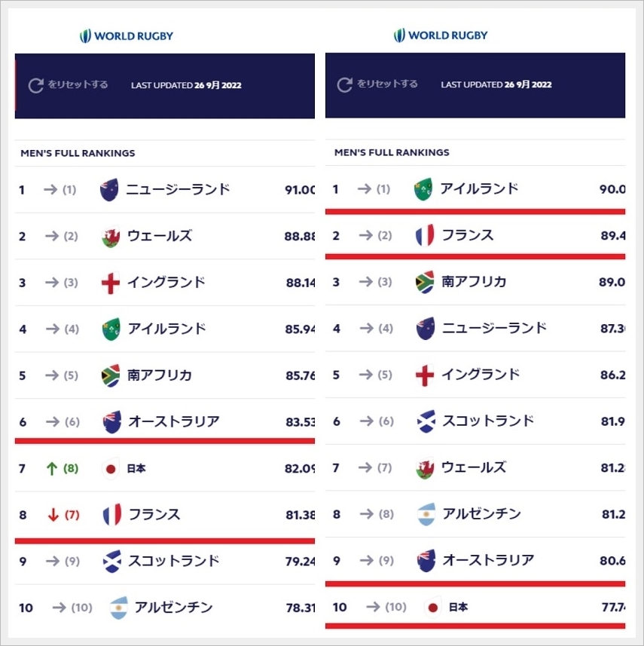Click New Zealand's 91.00 points score

coord(300,190)
